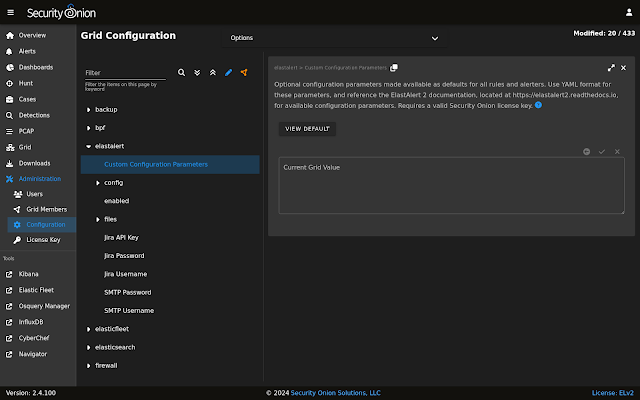Click inside Current Grid Value textarea
The height and width of the screenshot is (400, 640).
tap(451, 186)
